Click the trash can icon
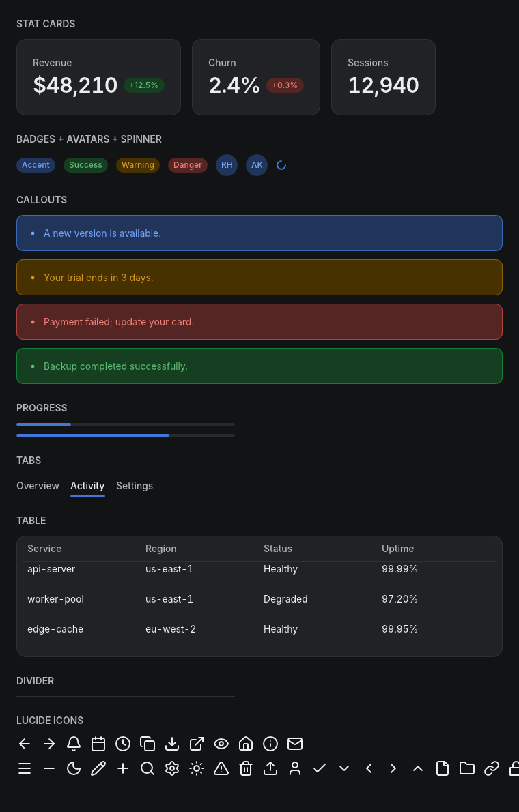Screen dimensions: 519x812 click(x=246, y=768)
